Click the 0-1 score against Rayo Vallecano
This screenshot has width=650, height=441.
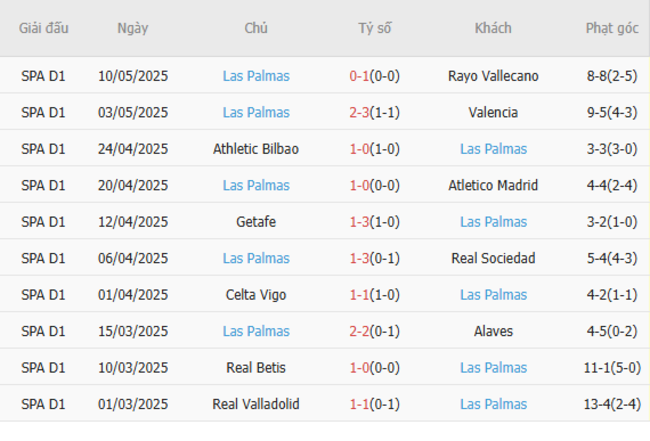coord(360,76)
